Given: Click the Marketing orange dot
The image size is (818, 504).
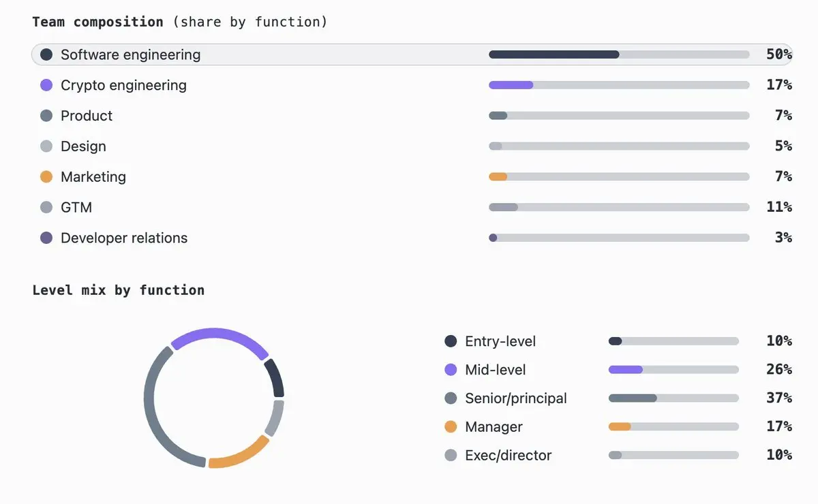Looking at the screenshot, I should point(46,177).
